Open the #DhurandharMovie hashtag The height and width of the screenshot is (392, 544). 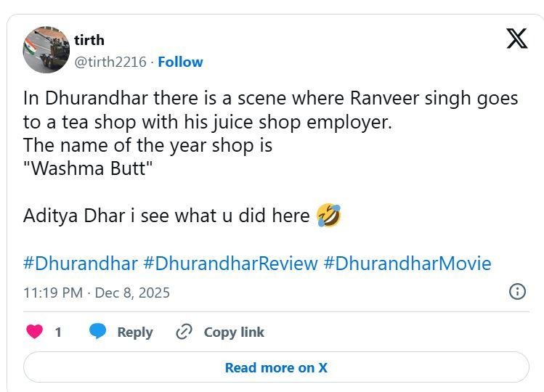coord(407,264)
